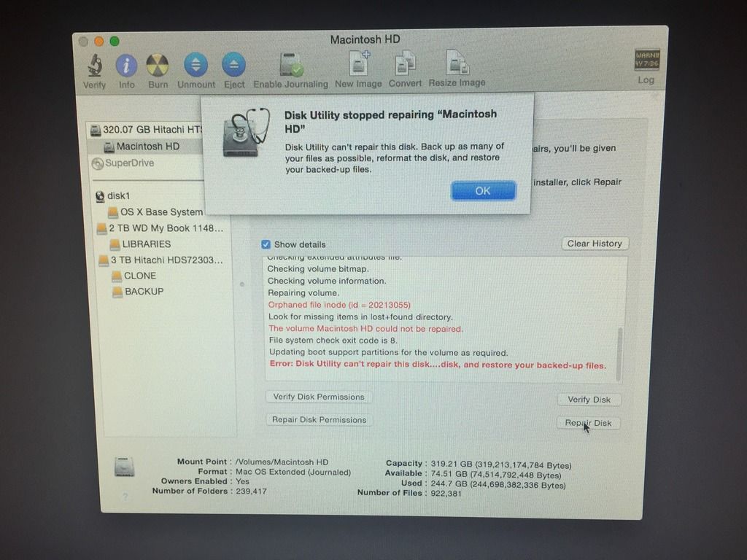Click 'File system check exit code is 8.'
The height and width of the screenshot is (560, 747).
coord(333,341)
